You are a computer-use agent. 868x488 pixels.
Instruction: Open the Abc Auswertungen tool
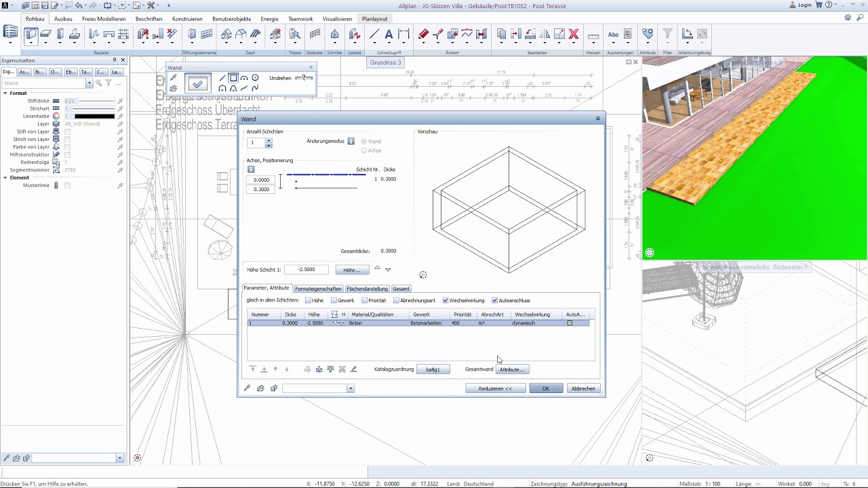tap(613, 34)
